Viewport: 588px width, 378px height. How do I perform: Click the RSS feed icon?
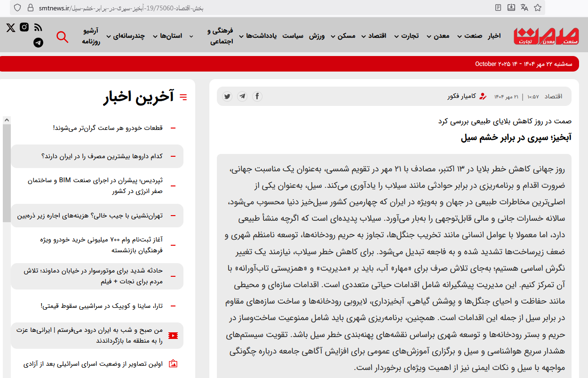(x=38, y=27)
